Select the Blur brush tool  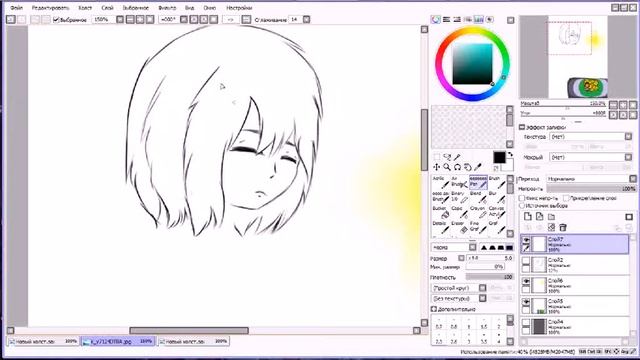pyautogui.click(x=497, y=197)
